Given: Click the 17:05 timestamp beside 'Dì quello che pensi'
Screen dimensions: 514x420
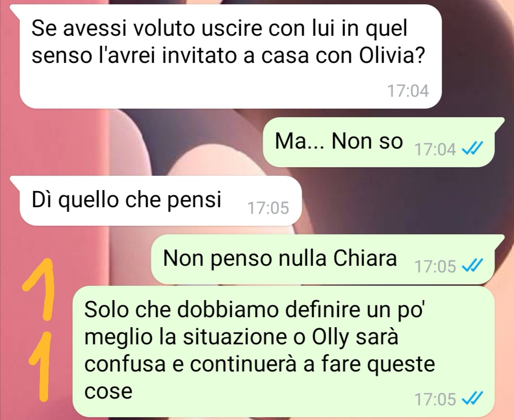Looking at the screenshot, I should tap(268, 208).
